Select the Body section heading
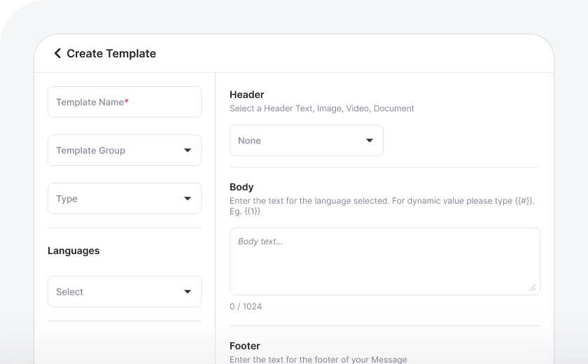This screenshot has height=364, width=588. pyautogui.click(x=241, y=187)
